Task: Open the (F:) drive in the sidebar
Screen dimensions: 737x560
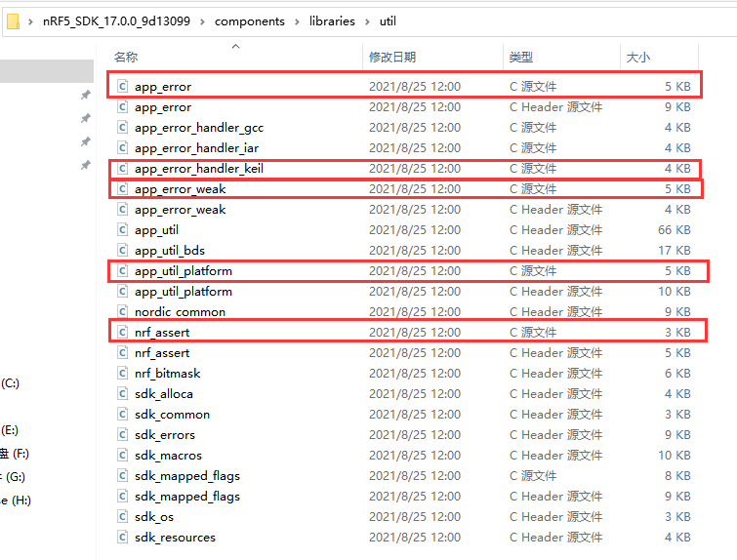Action: point(15,454)
